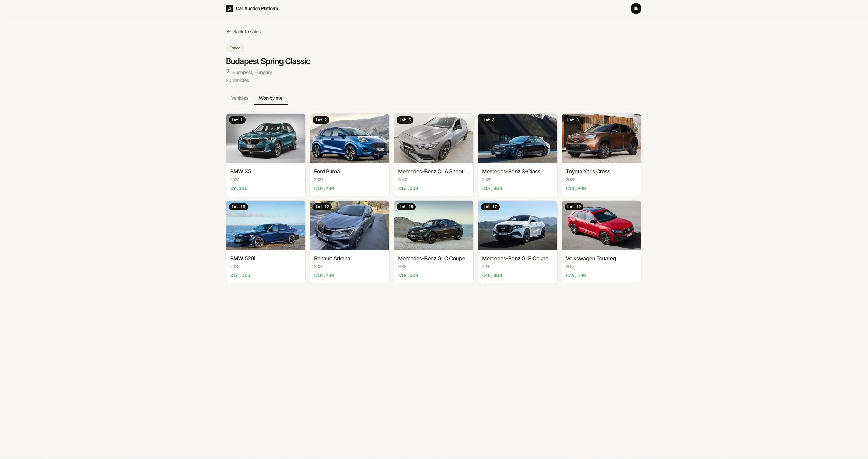Click the Ford Puma title text
Screen dimensions: 868x459
[x=327, y=171]
